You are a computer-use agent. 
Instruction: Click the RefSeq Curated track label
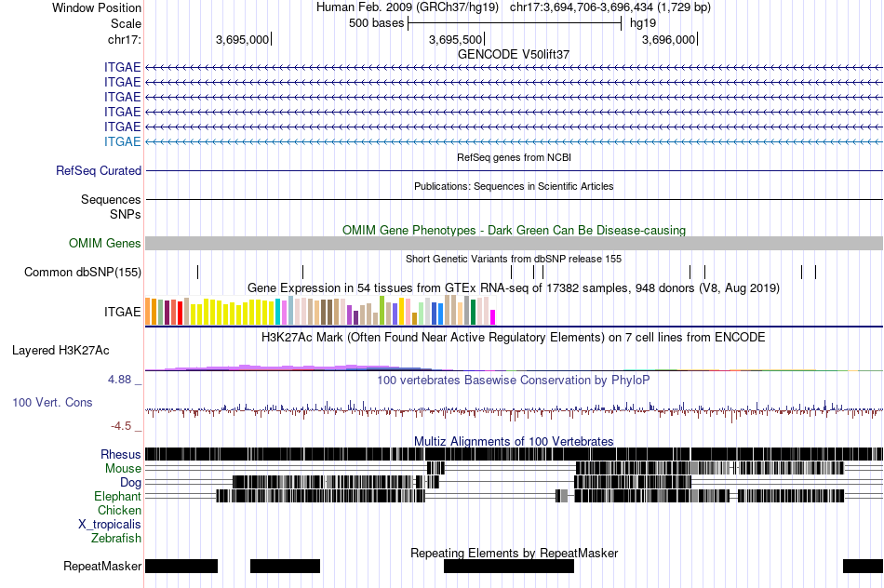(98, 171)
